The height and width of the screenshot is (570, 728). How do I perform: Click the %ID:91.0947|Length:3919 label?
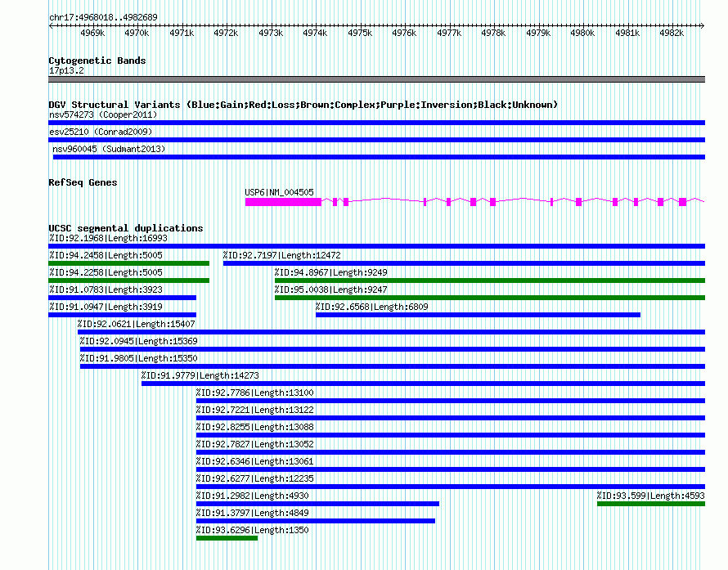106,307
